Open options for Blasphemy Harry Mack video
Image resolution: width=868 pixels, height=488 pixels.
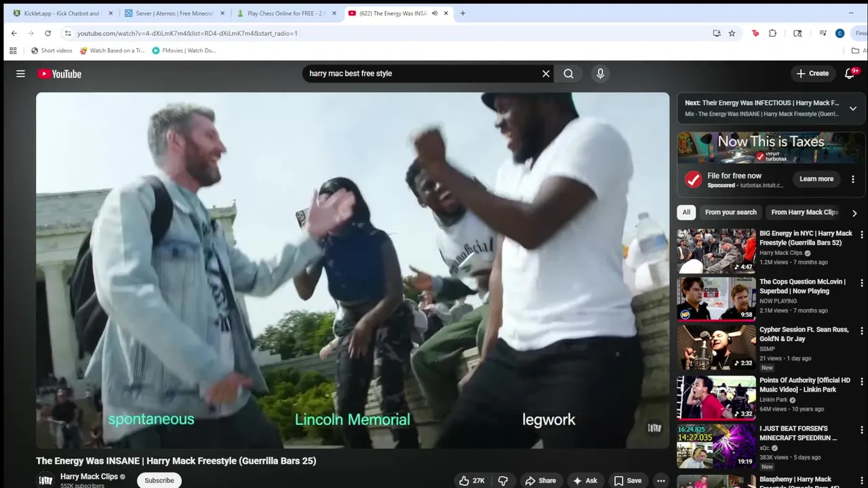[x=862, y=481]
